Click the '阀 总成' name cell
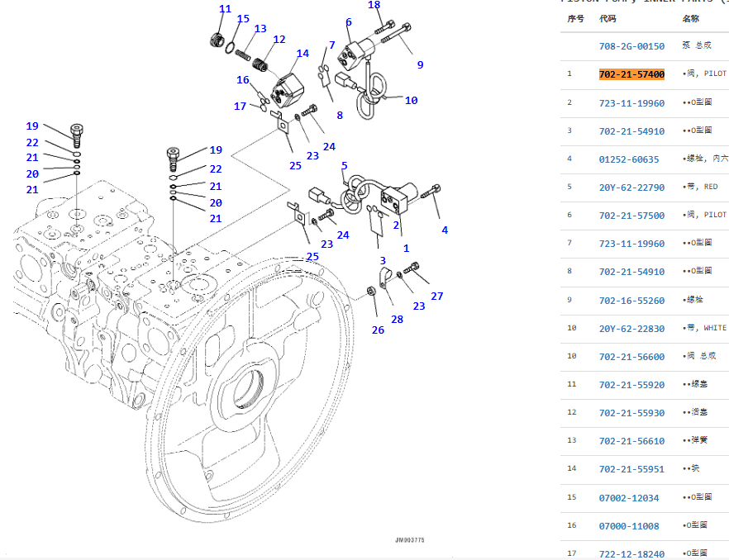The image size is (729, 560). pos(699,355)
